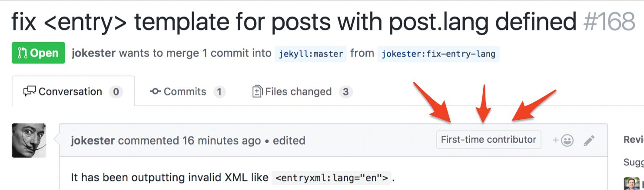Click the Files changed count badge showing 3
Image resolution: width=644 pixels, height=190 pixels.
pos(345,92)
